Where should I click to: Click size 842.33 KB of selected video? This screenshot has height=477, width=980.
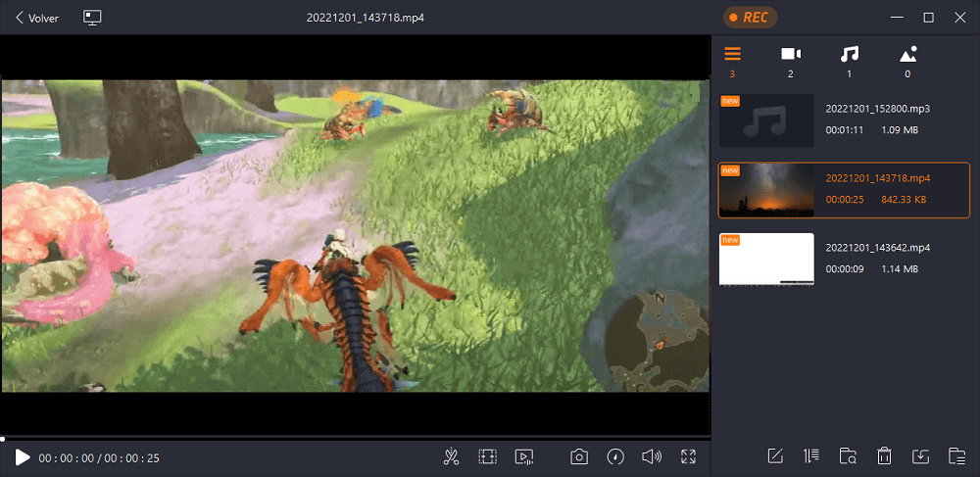point(904,200)
